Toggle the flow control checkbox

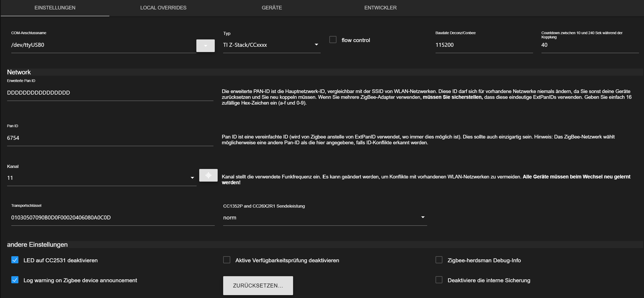click(333, 40)
